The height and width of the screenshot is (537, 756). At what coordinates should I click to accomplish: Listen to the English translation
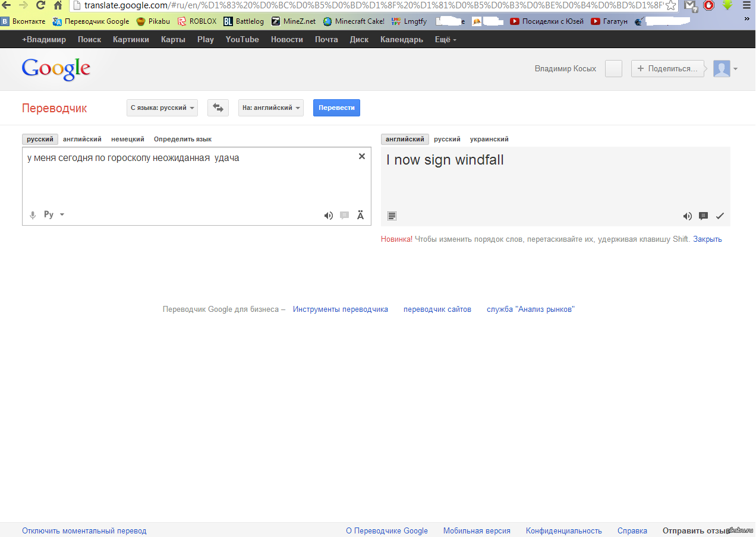click(x=687, y=216)
